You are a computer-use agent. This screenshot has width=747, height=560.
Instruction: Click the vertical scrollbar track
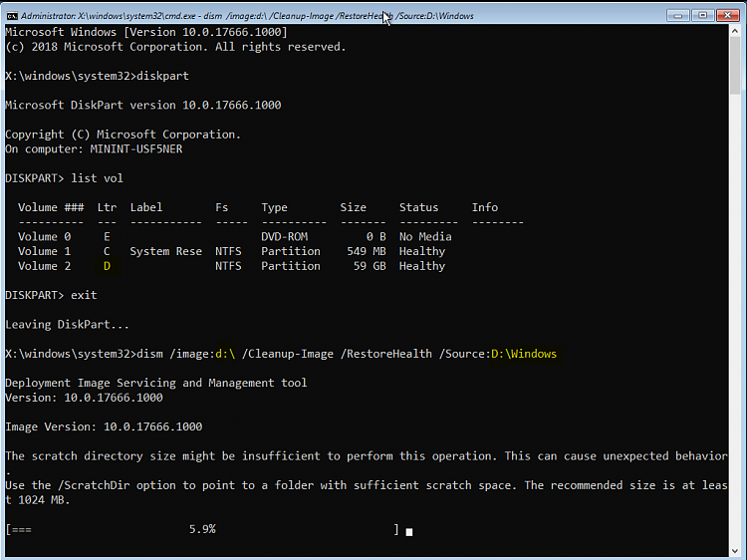click(737, 299)
